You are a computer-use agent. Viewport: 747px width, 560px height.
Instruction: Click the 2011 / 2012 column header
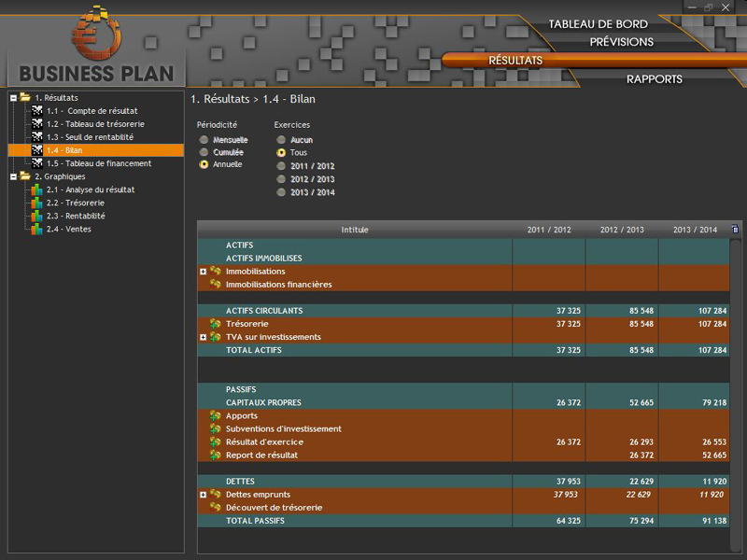pyautogui.click(x=549, y=230)
